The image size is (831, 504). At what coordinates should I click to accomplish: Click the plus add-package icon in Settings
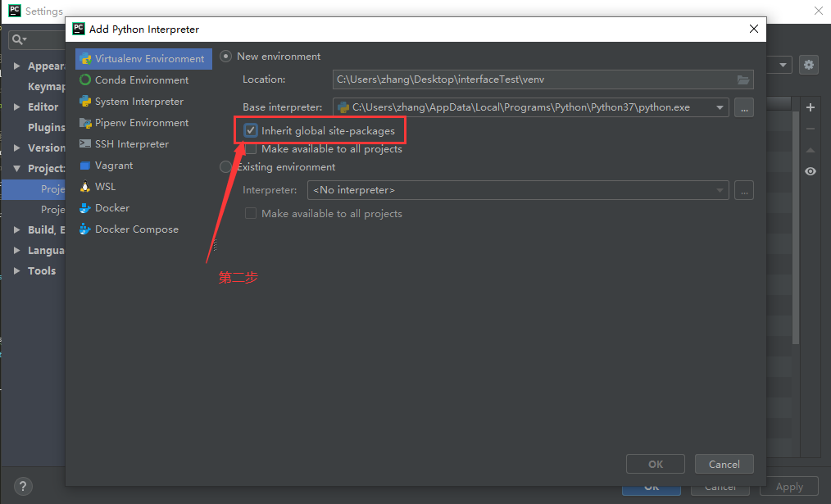pos(811,107)
